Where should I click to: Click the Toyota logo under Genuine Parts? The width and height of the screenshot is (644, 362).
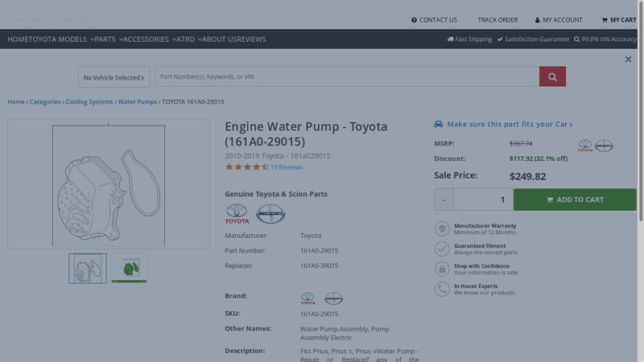(x=237, y=213)
